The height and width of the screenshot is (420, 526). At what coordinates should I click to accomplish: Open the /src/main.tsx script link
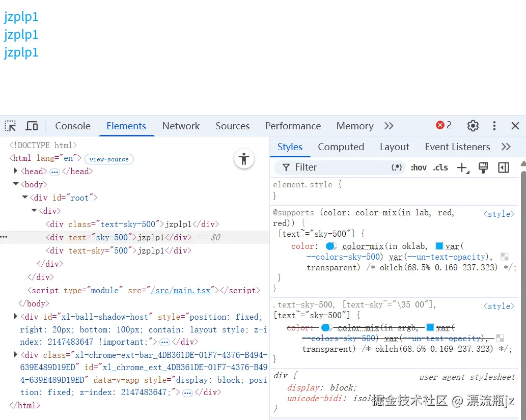180,291
